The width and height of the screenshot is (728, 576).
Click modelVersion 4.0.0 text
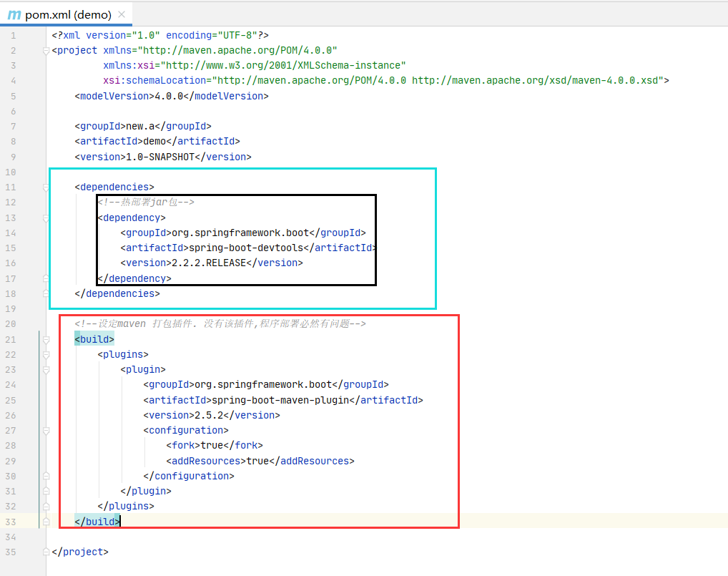(x=172, y=96)
